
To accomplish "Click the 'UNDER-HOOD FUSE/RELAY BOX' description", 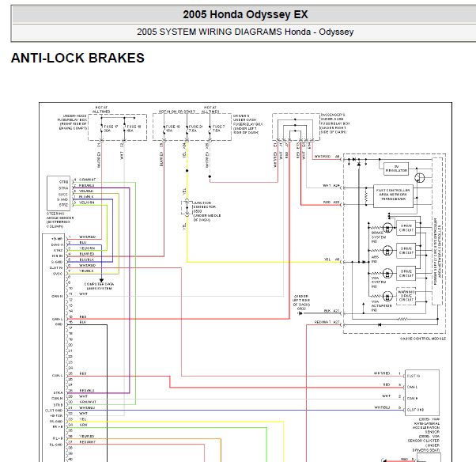I will point(72,122).
